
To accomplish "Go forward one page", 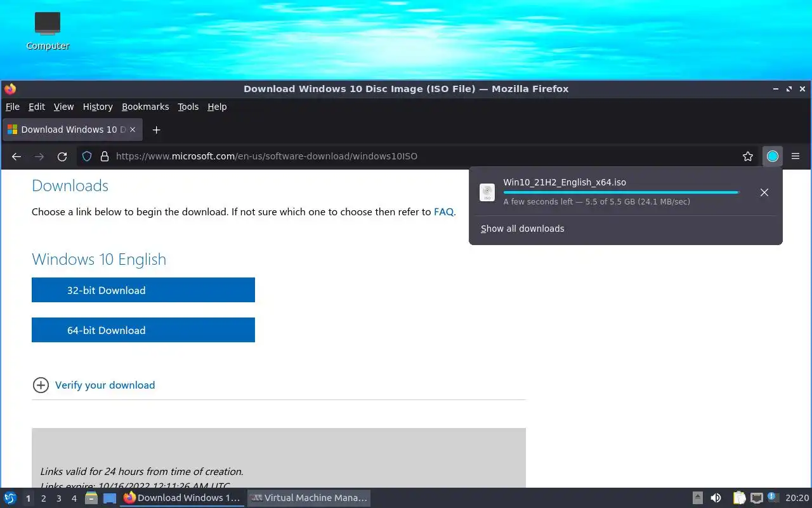I will click(x=39, y=156).
